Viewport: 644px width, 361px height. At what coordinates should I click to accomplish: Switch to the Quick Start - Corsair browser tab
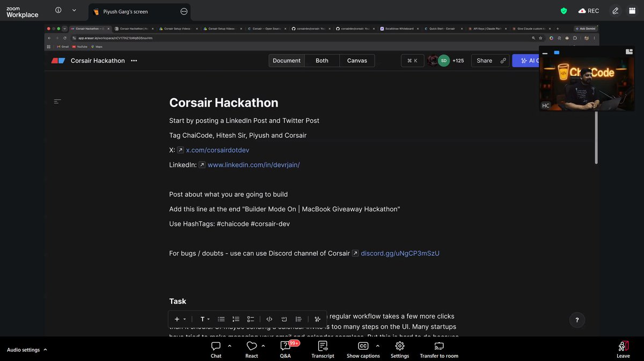tap(443, 28)
